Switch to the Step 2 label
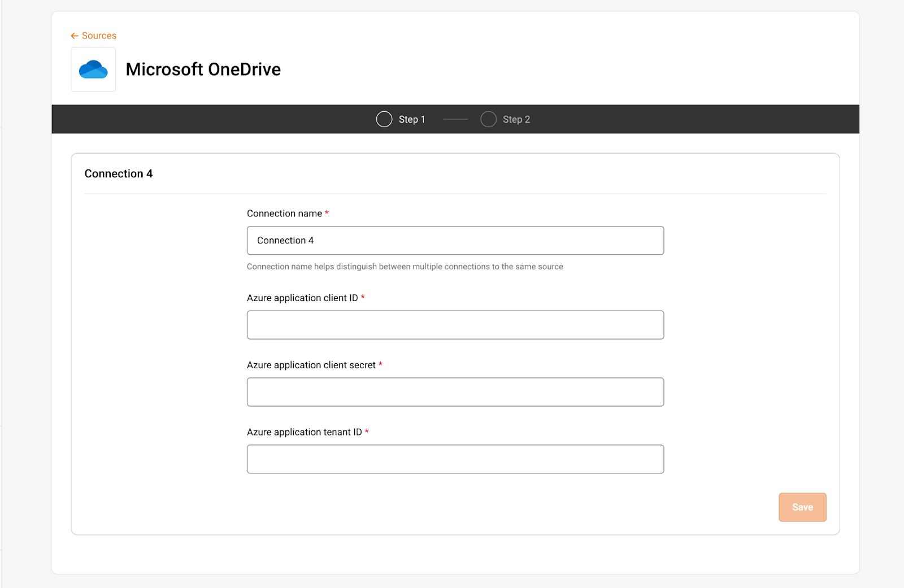 [516, 119]
